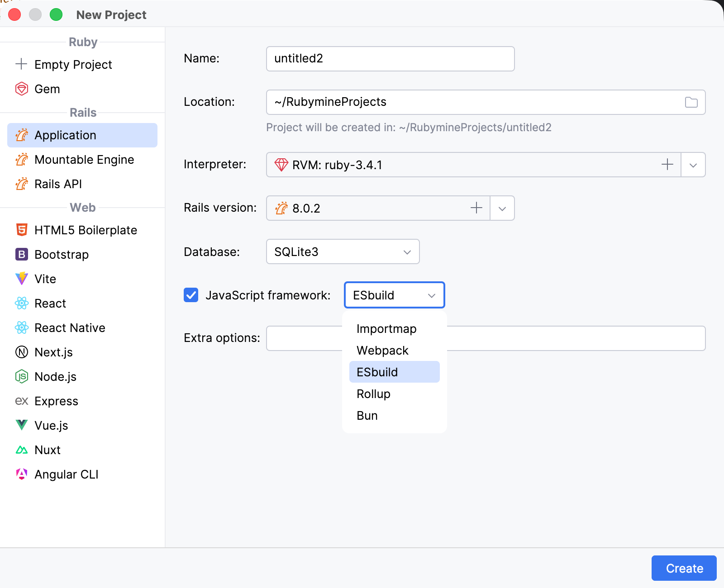Image resolution: width=724 pixels, height=588 pixels.
Task: Open the Database SQLite3 dropdown
Action: [343, 251]
